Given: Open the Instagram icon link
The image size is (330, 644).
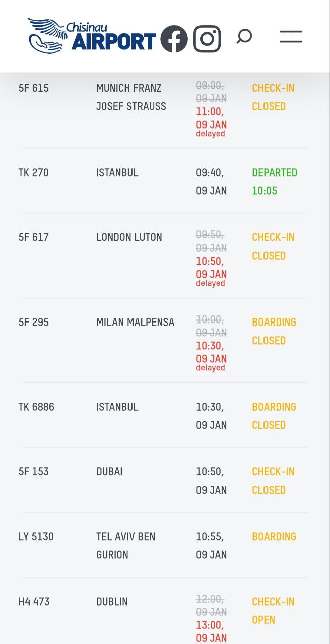Looking at the screenshot, I should [x=207, y=39].
